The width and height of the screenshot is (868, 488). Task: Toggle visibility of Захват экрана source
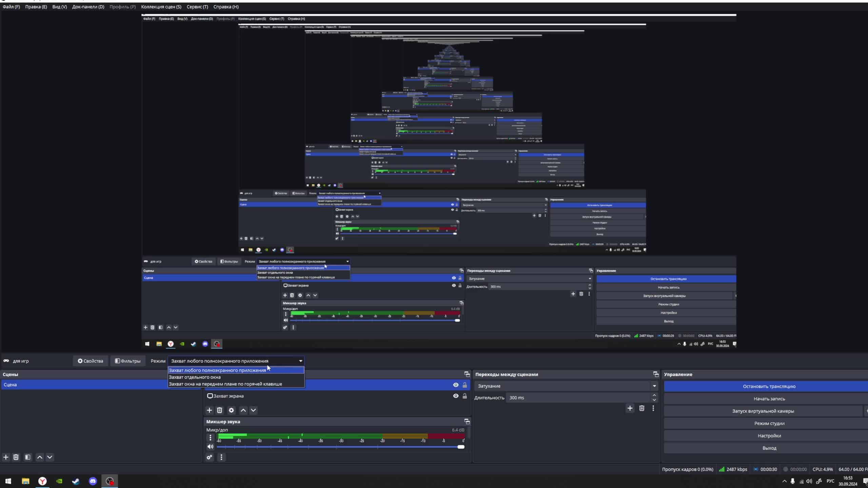pos(456,396)
